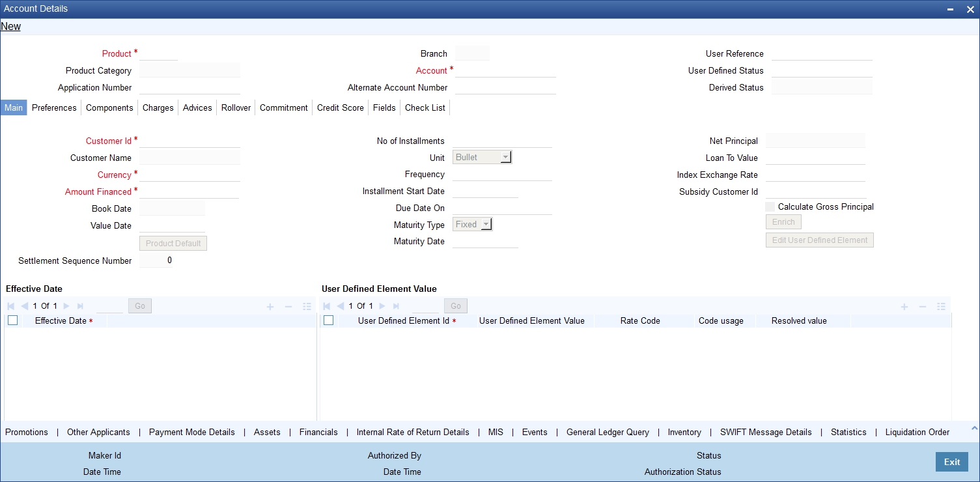Switch to the Advices tab
Screen dimensions: 980x482
click(x=197, y=107)
